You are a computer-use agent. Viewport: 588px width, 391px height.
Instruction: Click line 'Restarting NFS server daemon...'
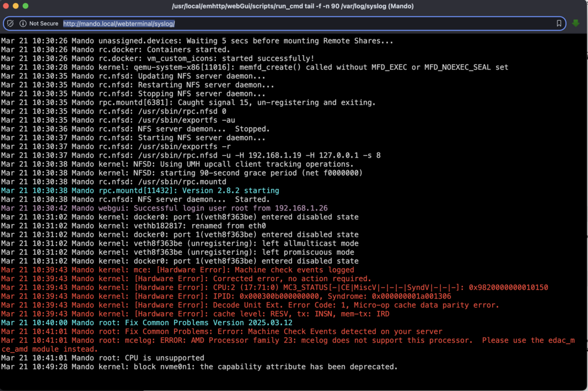[x=138, y=85]
